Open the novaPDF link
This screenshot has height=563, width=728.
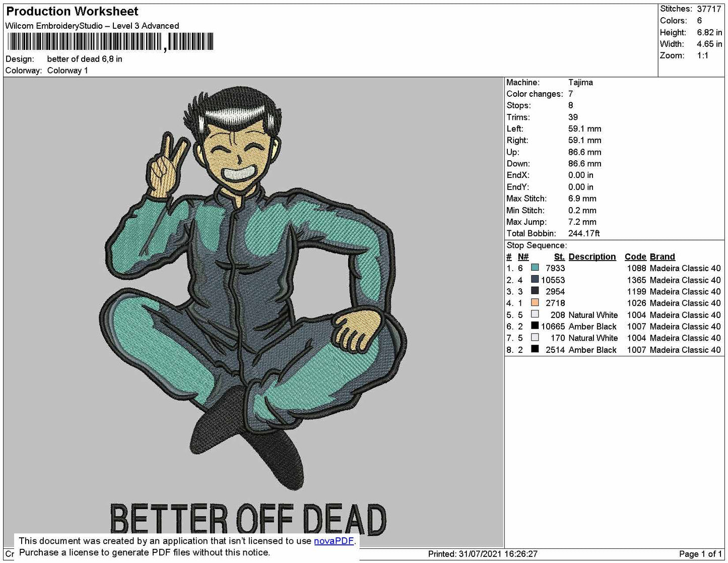pyautogui.click(x=334, y=541)
